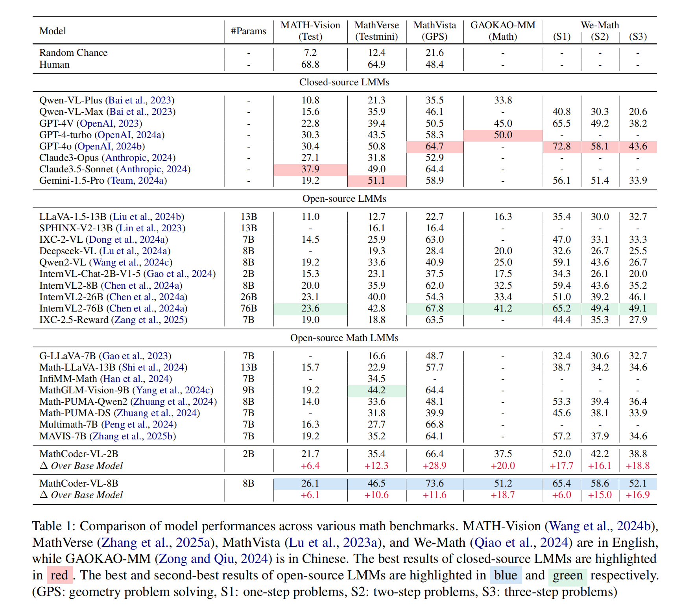Click the Dong et al., 2024a reference
This screenshot has width=681, height=616.
(x=127, y=240)
